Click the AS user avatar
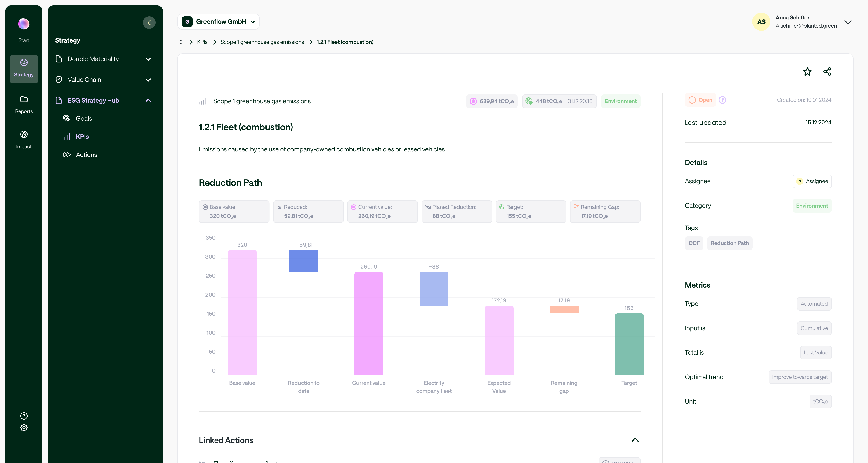 coord(761,21)
